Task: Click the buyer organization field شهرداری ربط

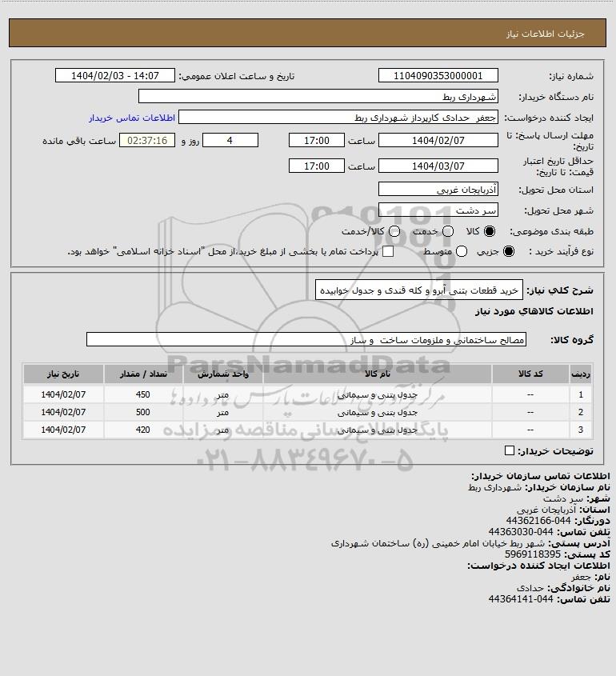Action: [318, 96]
